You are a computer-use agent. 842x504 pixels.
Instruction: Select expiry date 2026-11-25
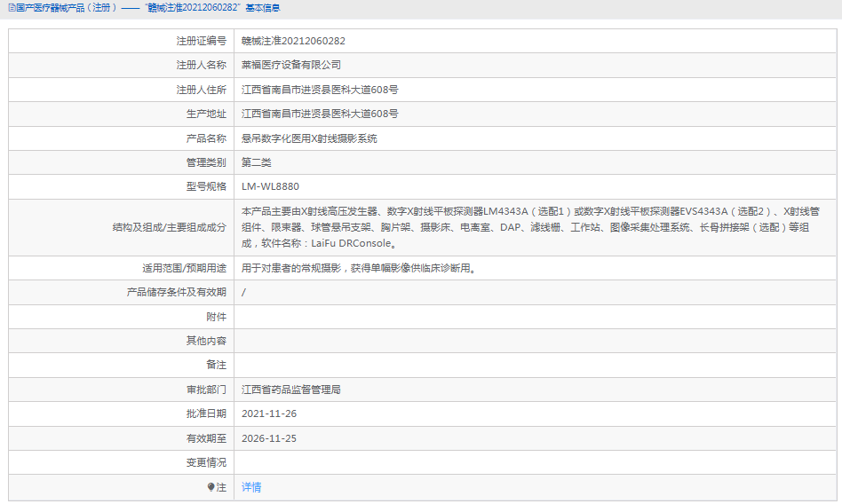pyautogui.click(x=269, y=438)
